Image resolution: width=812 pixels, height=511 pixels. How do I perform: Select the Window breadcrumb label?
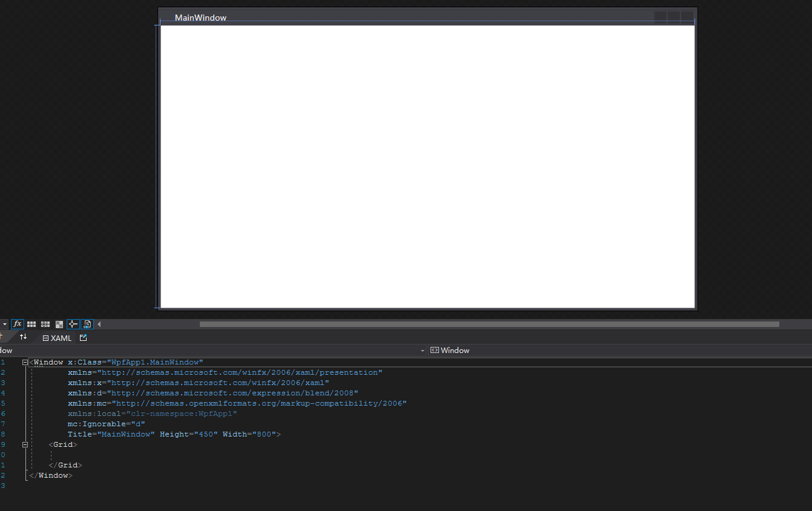(x=455, y=350)
